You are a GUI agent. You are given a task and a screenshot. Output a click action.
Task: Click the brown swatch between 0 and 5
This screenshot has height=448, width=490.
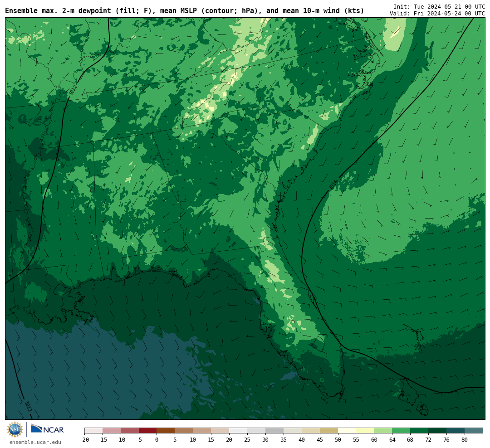[x=166, y=431]
